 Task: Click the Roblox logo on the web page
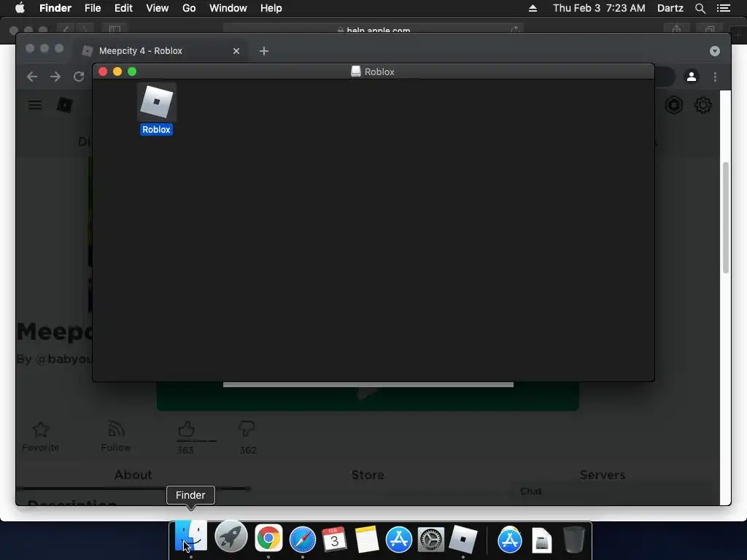(x=65, y=105)
